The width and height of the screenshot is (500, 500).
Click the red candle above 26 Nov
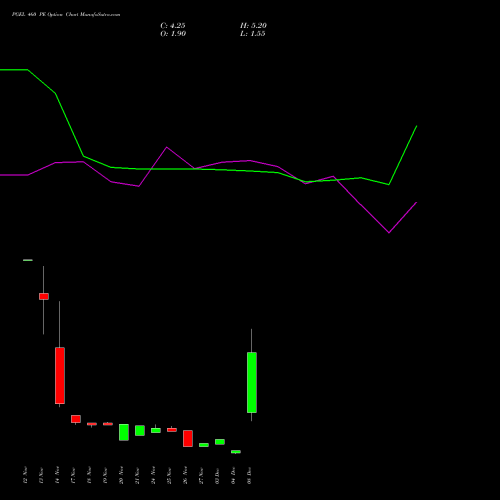188,438
